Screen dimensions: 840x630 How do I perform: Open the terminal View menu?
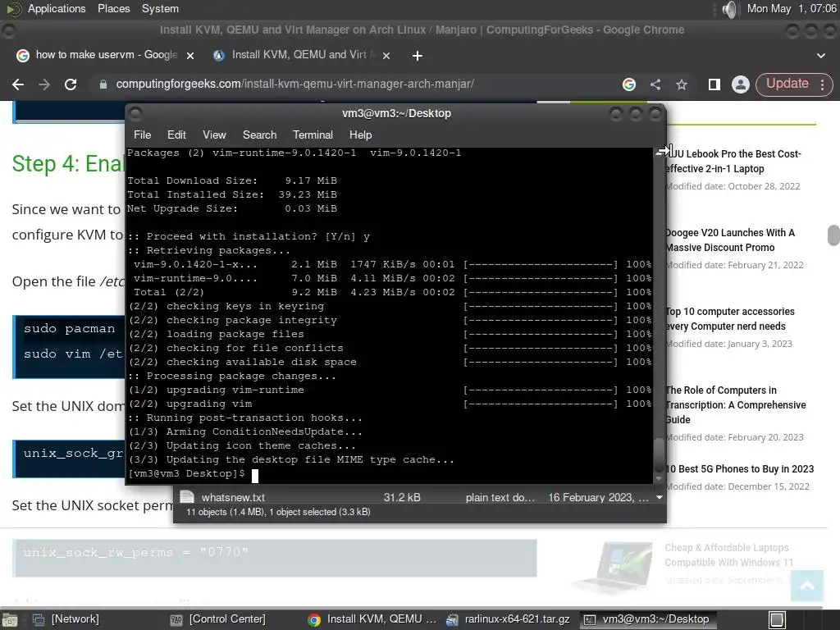(x=214, y=135)
